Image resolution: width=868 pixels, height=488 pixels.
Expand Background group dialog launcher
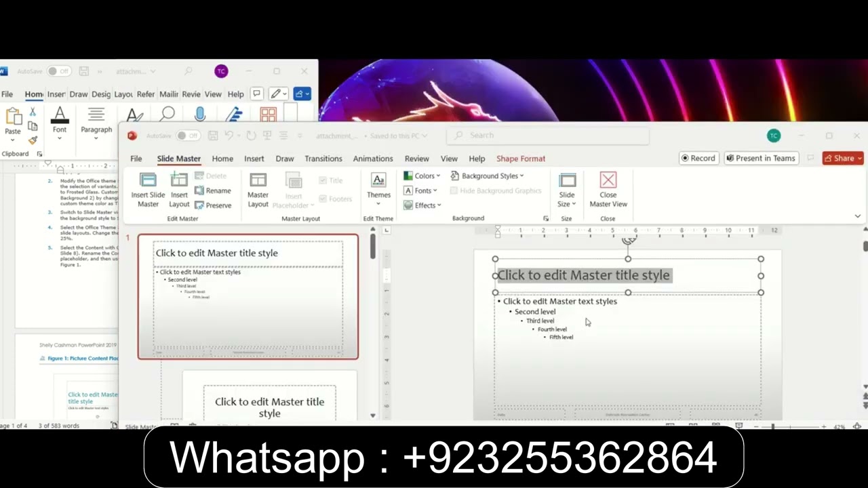tap(546, 219)
